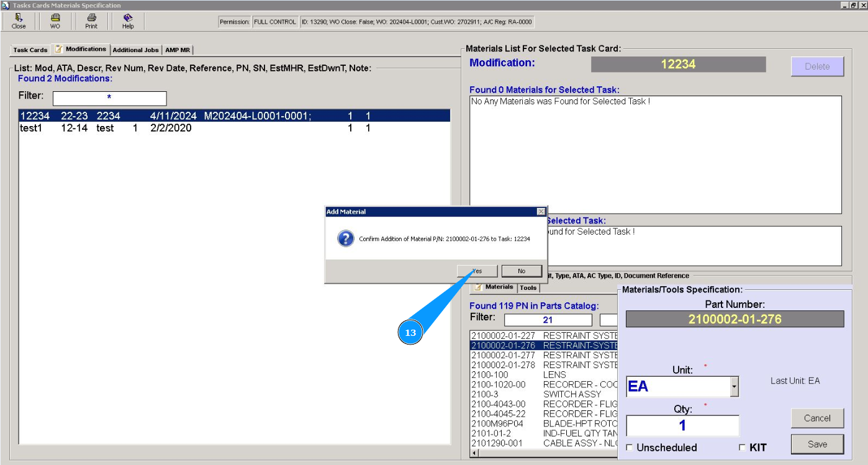
Task: Click the Print toolbar icon
Action: 91,21
